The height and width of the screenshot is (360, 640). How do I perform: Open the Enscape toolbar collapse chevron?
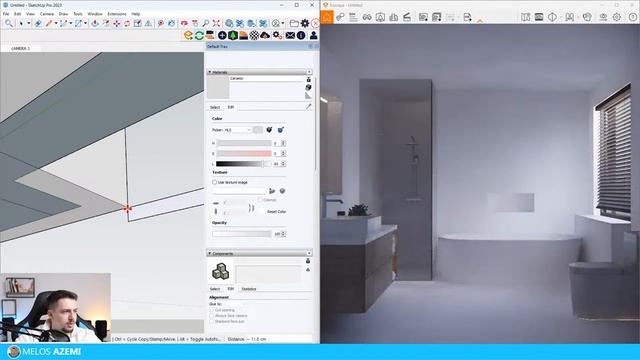pyautogui.click(x=480, y=20)
